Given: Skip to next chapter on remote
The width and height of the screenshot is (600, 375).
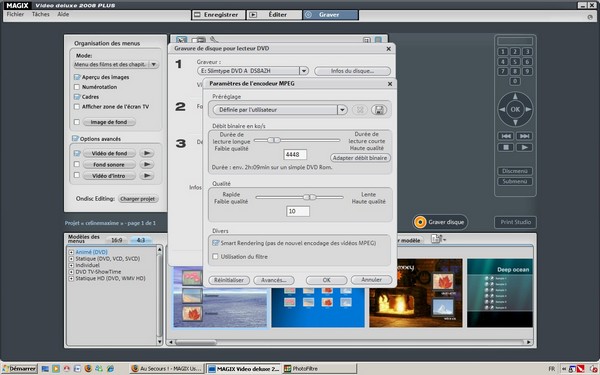Looking at the screenshot, I should (x=524, y=136).
